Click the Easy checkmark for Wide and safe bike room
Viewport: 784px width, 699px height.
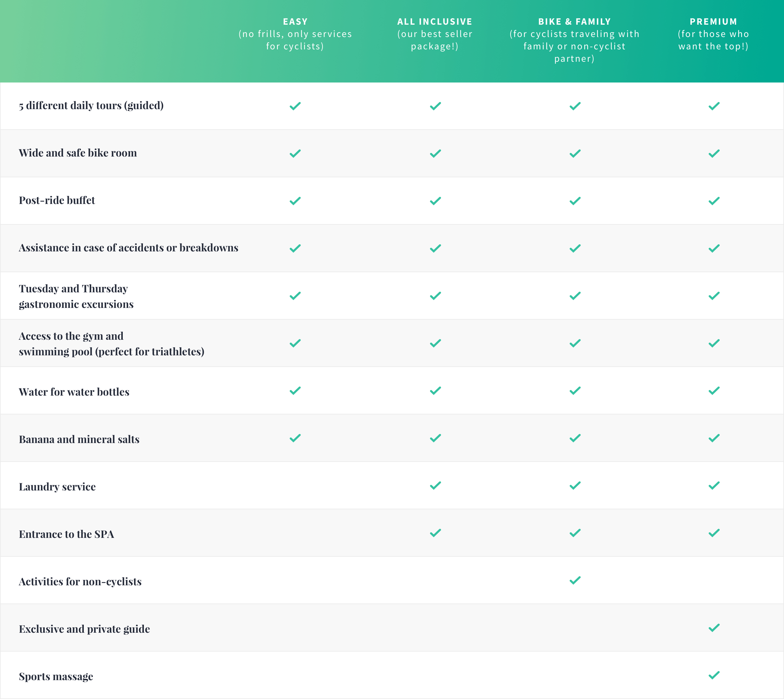point(295,154)
